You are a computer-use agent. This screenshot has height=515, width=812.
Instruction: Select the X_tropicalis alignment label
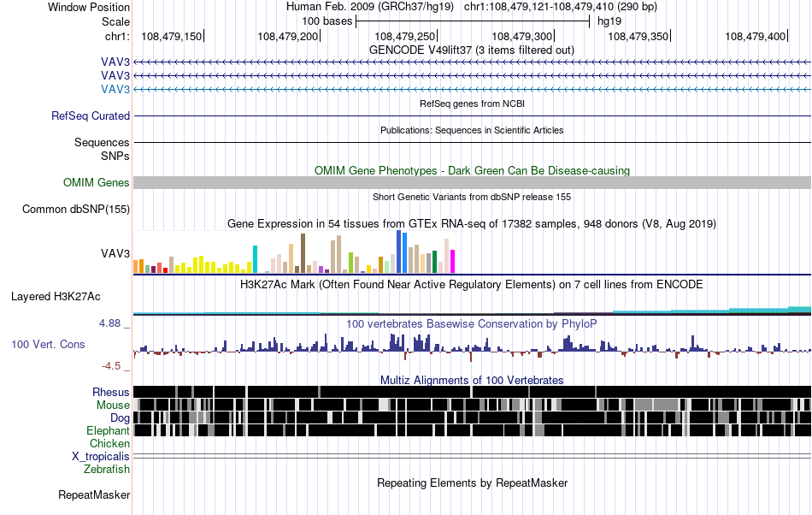(x=101, y=456)
